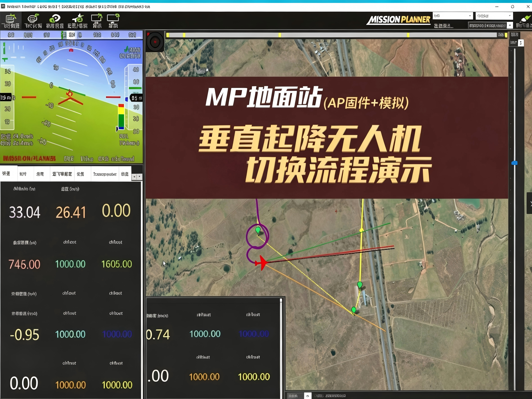
Task: Click the left tab-scroll arrow after the tabs
Action: [134, 177]
